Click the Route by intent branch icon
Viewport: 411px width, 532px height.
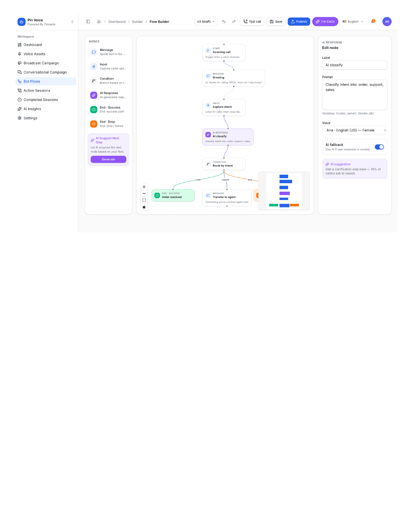tap(208, 164)
